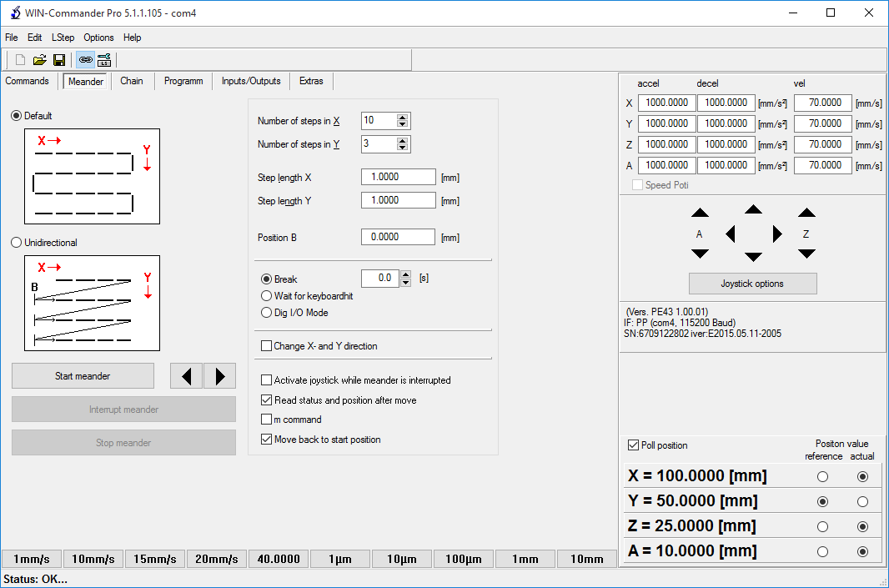Set Z position value to reference
Screen dimensions: 889x588
[x=822, y=527]
